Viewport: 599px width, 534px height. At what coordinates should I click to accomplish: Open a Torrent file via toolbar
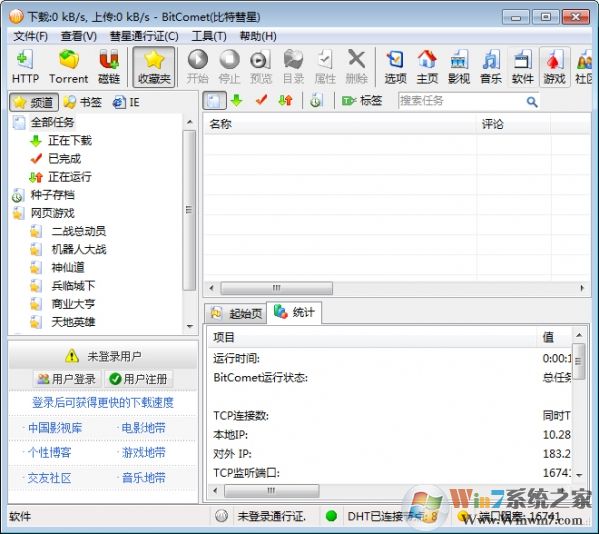(x=68, y=67)
